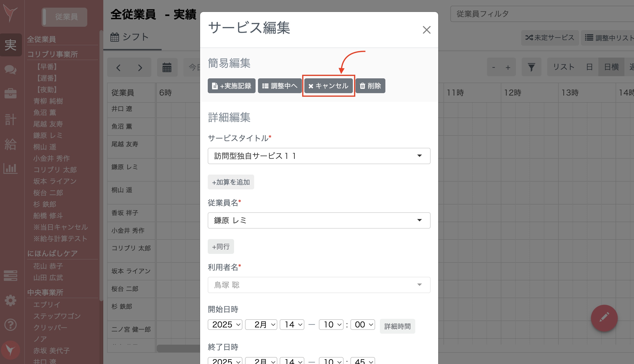
Task: Toggle the 未定サービス panel
Action: click(550, 37)
